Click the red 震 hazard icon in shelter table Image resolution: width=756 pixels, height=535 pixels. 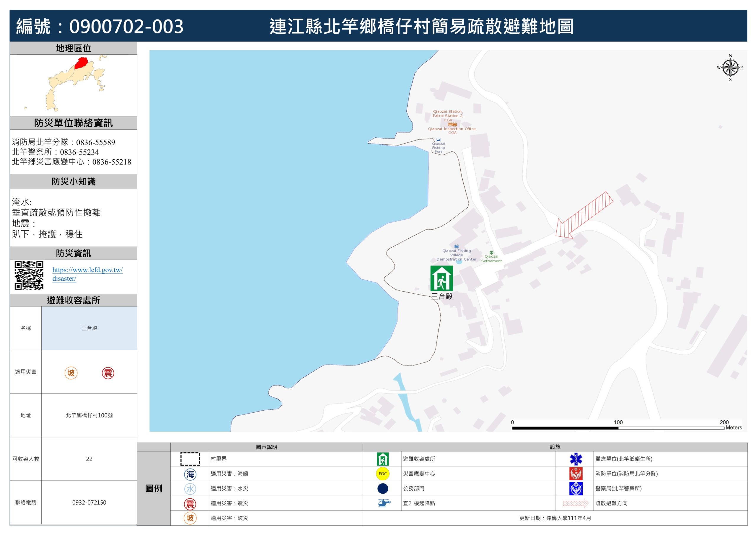click(x=108, y=373)
